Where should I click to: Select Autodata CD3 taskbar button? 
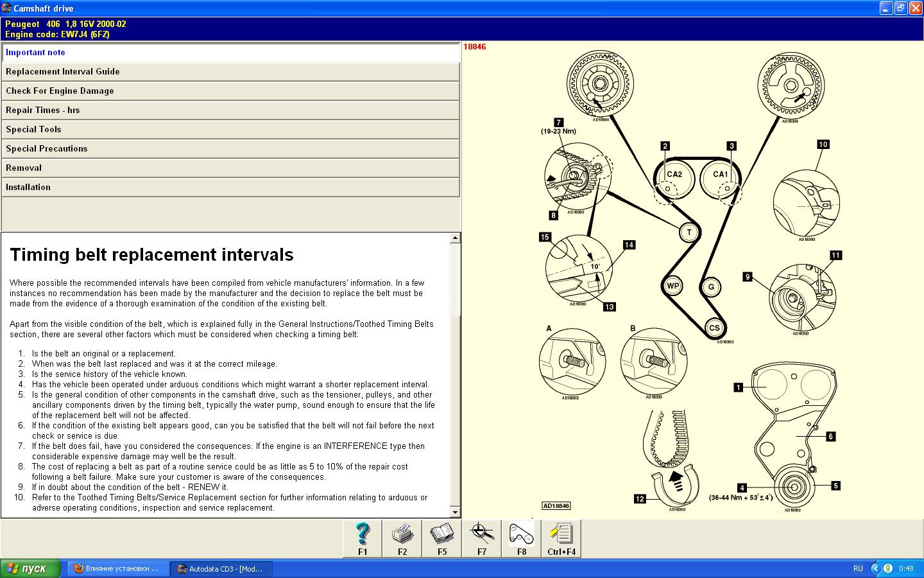[221, 568]
